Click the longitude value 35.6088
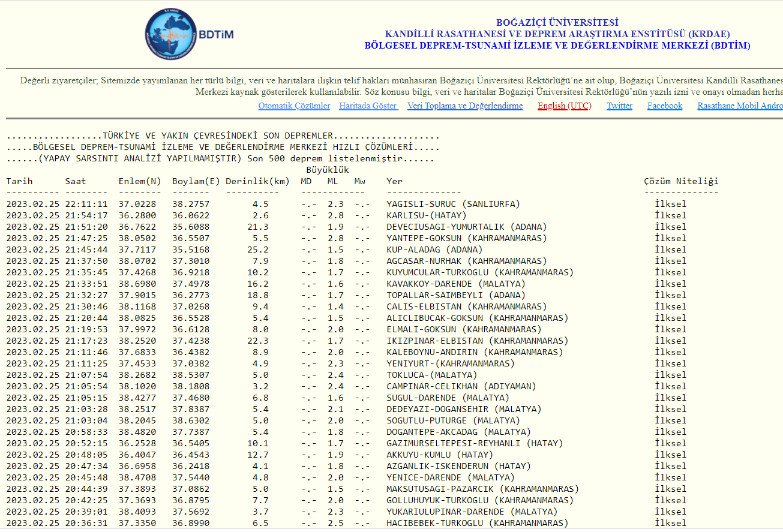This screenshot has height=532, width=783. pyautogui.click(x=191, y=227)
